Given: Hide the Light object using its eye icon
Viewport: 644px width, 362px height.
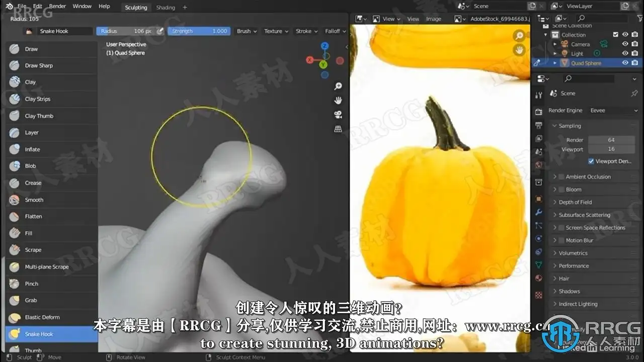Looking at the screenshot, I should 625,53.
